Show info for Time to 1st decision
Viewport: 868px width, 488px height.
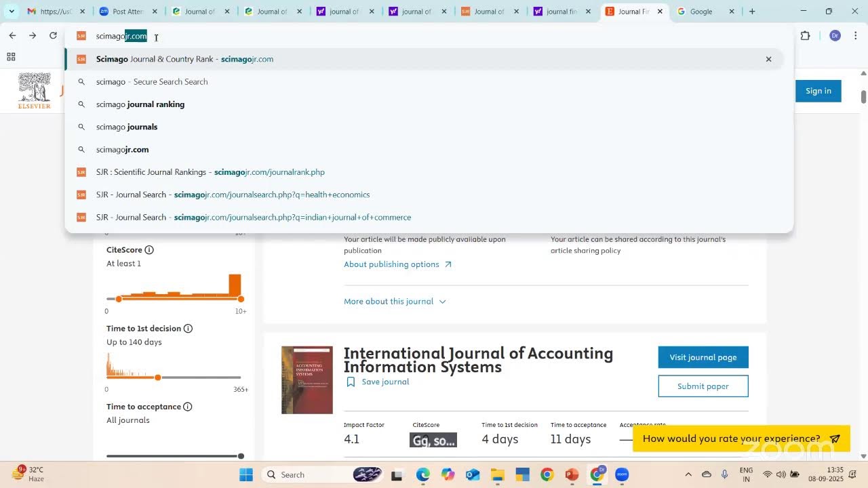click(x=189, y=329)
